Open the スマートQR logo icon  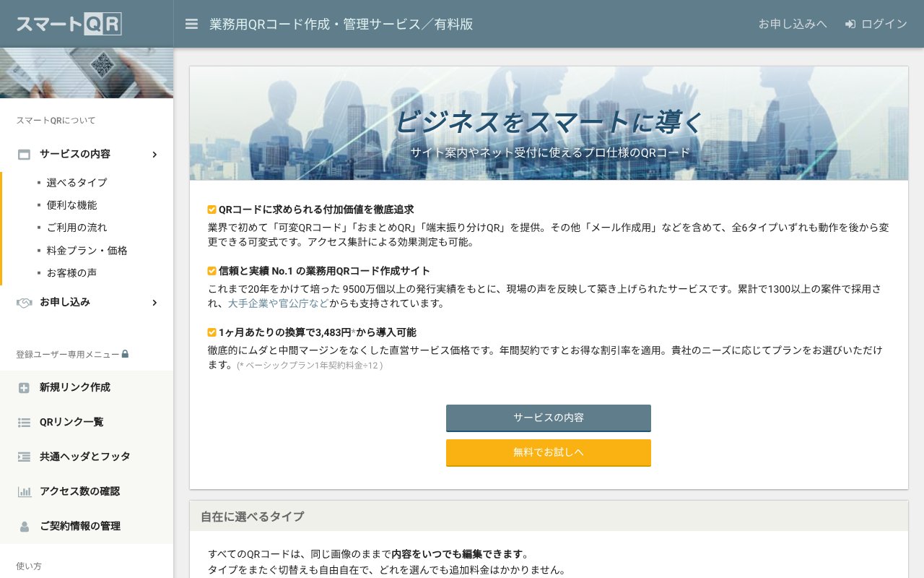69,24
